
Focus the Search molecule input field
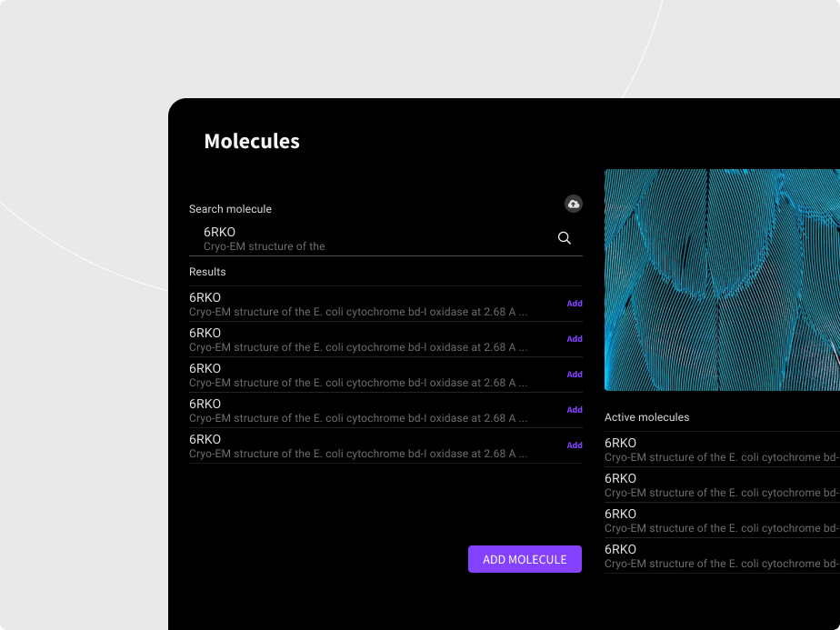coord(373,238)
